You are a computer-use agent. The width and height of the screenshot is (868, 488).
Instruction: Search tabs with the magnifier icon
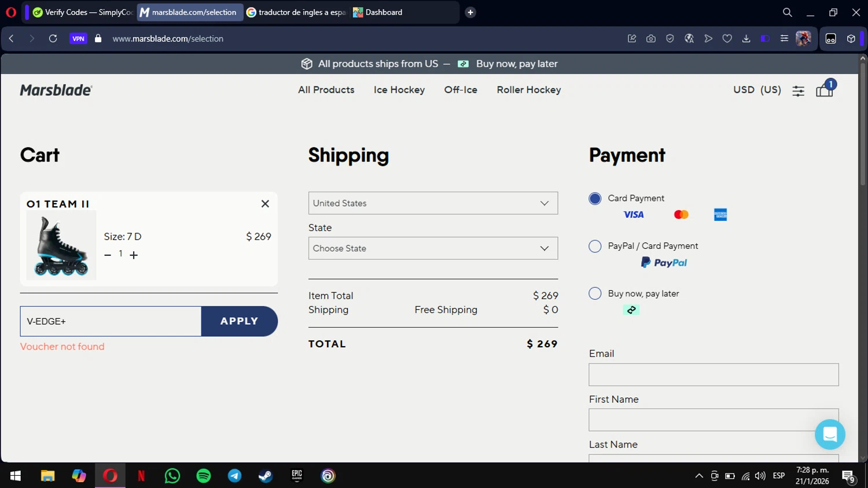tap(787, 12)
